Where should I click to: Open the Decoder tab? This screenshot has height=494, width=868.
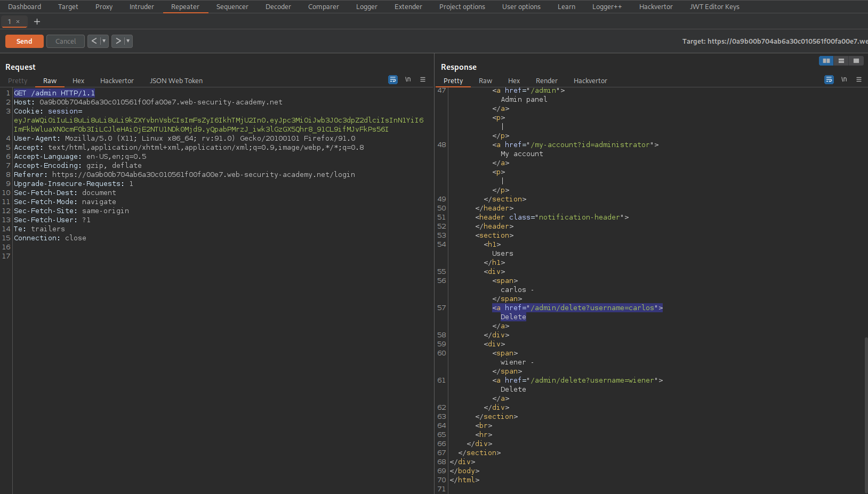[278, 7]
